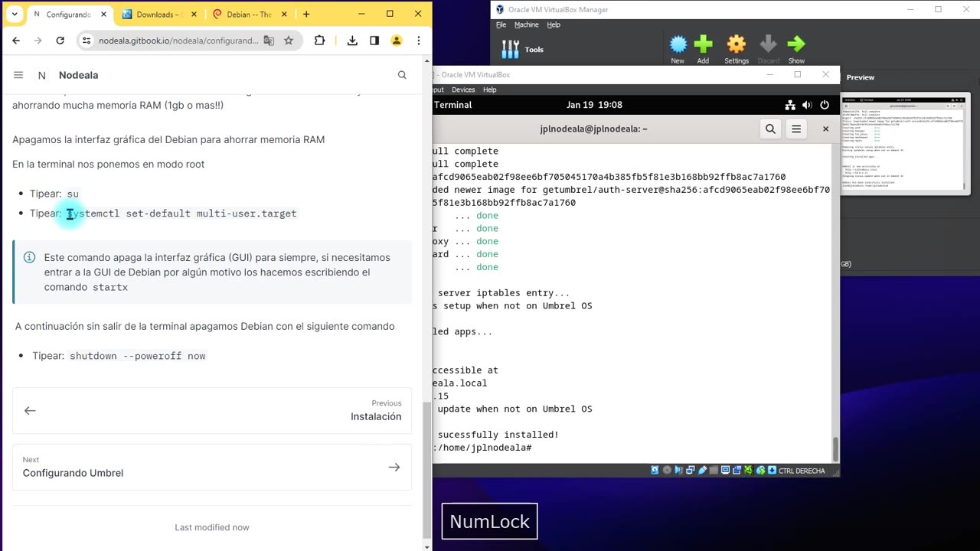The width and height of the screenshot is (980, 551).
Task: Open Devices menu in VM window
Action: pos(463,90)
